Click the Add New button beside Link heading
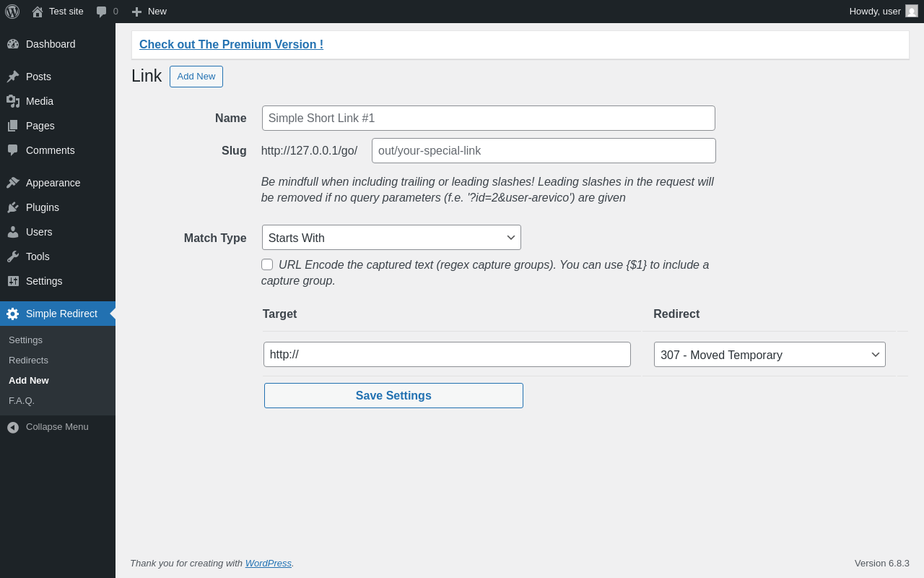The width and height of the screenshot is (924, 578). [196, 77]
